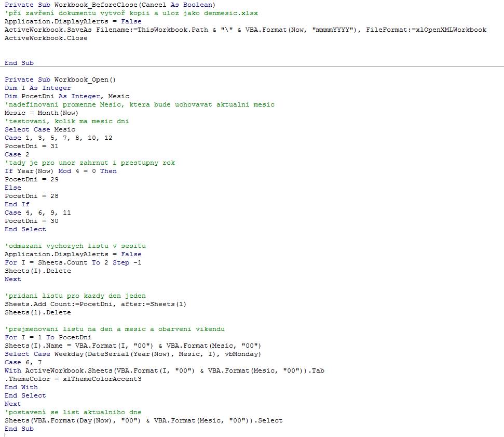Viewport: 504px width, 437px height.
Task: Click the comment 'pridani listu pro kazdy den jeden'
Action: (75, 296)
